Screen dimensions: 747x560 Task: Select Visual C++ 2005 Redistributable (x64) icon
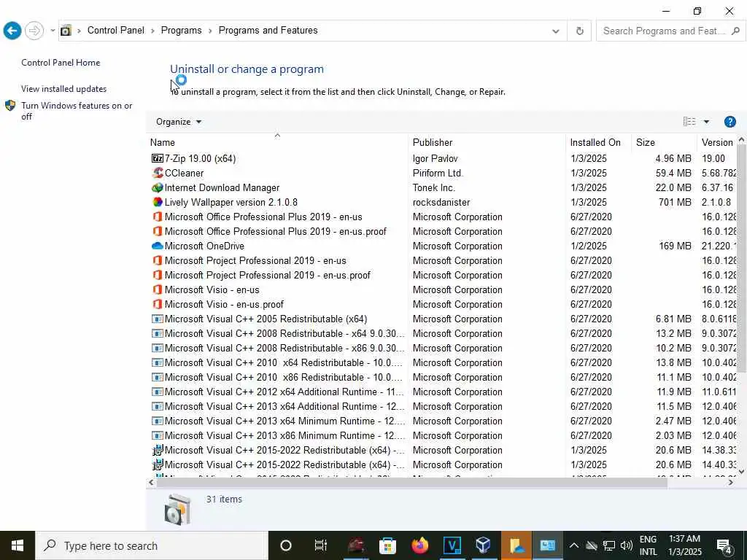(x=158, y=319)
